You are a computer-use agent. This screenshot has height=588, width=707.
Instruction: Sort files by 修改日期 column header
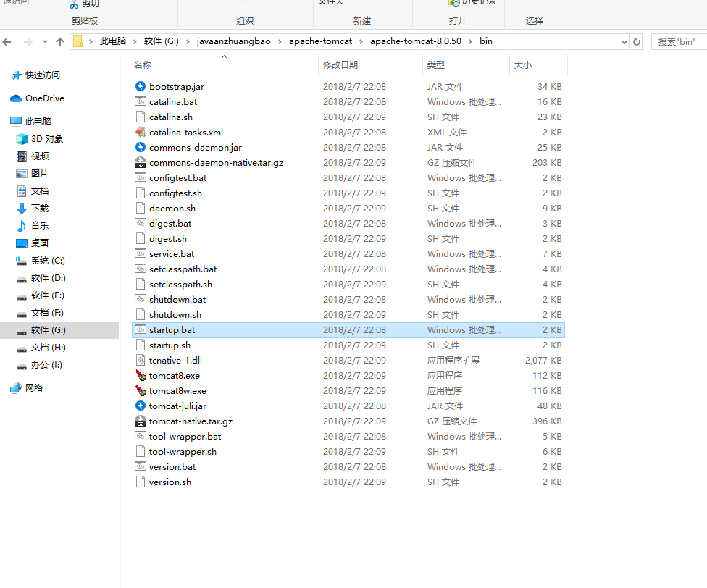click(340, 65)
